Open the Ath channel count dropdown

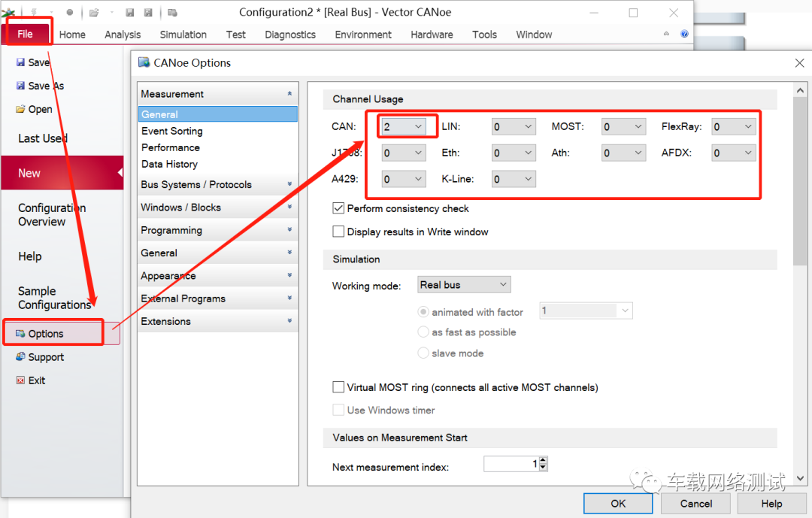(x=623, y=153)
